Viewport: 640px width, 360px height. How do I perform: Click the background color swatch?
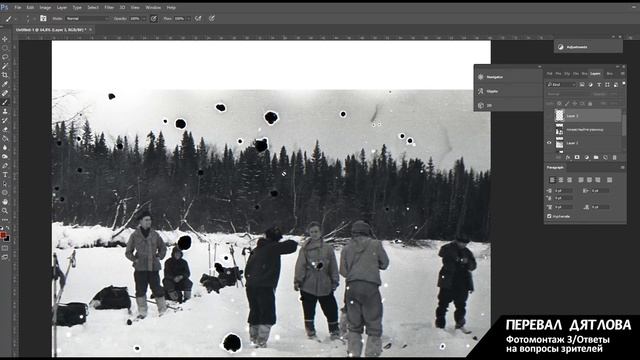pyautogui.click(x=7, y=239)
